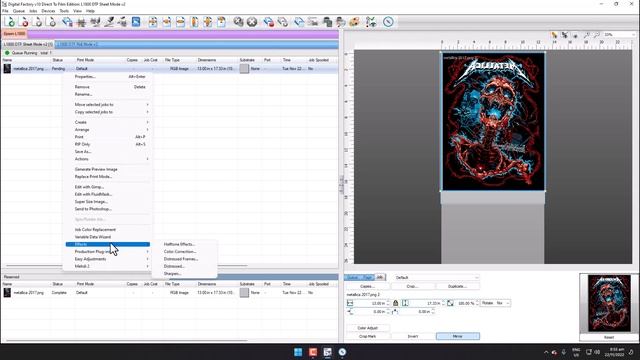Screen dimensions: 640x360
Task: Open the Default print mode dropdown
Action: coord(436,278)
